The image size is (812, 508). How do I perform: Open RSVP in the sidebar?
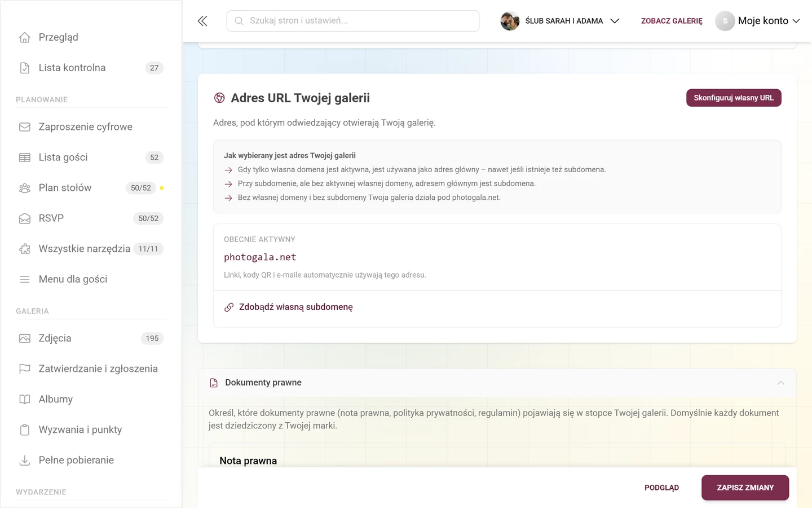point(91,218)
